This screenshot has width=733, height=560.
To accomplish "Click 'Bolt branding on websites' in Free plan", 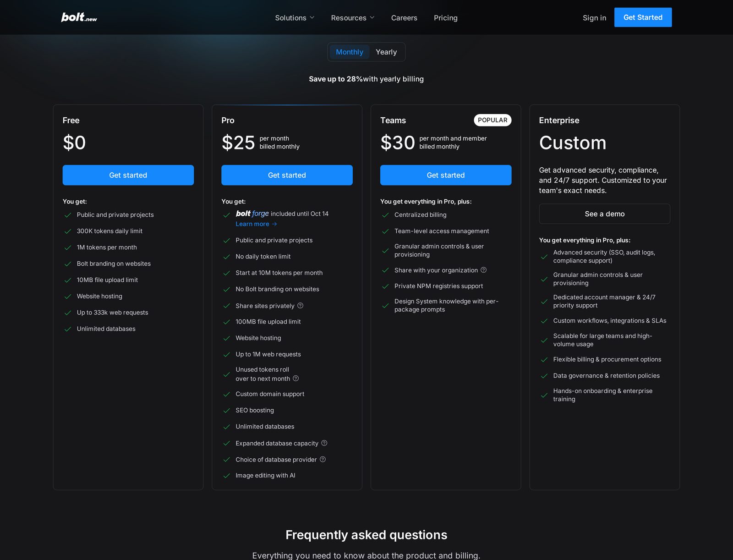I will point(114,264).
